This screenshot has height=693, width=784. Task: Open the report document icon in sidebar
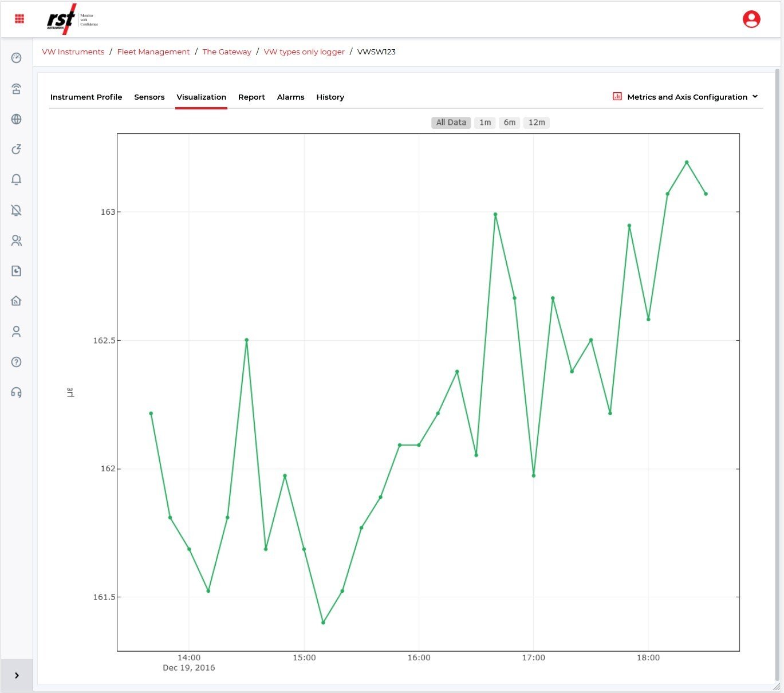(x=17, y=271)
